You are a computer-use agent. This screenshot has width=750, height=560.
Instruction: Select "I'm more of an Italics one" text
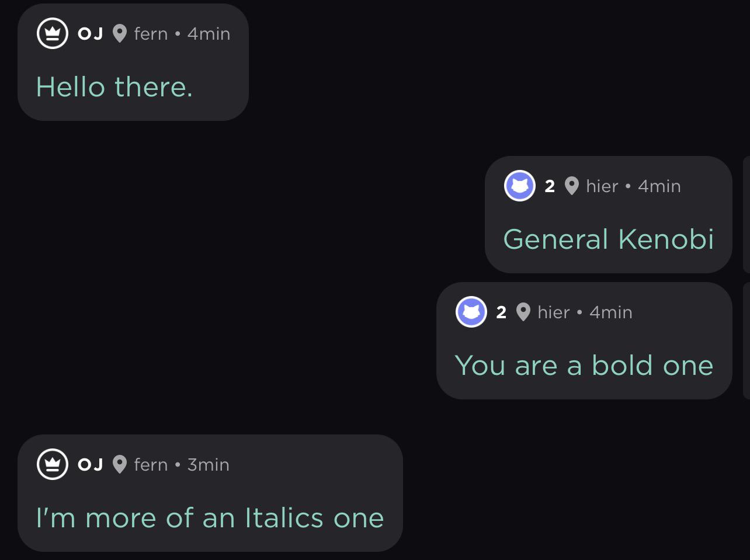(210, 518)
